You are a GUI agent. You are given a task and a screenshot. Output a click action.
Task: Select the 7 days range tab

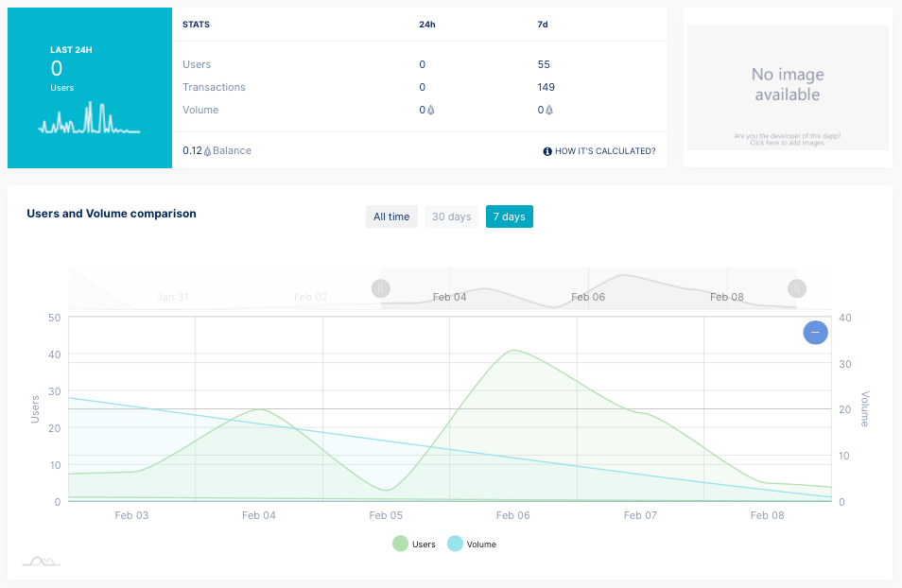click(509, 216)
